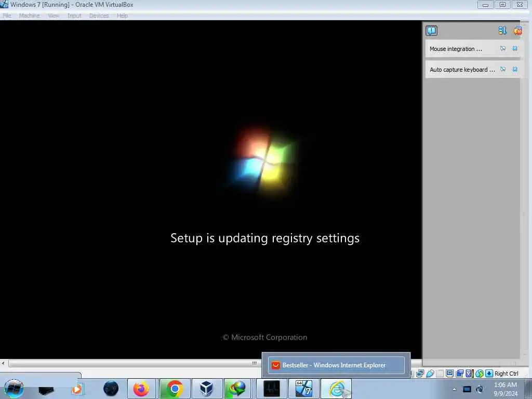Open the Machine menu
This screenshot has height=399, width=532.
click(29, 16)
